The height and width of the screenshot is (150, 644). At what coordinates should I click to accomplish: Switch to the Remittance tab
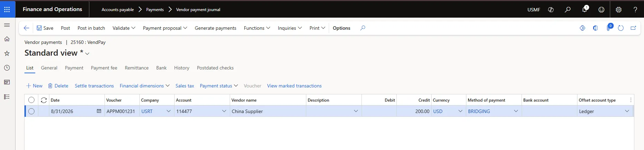pos(137,68)
